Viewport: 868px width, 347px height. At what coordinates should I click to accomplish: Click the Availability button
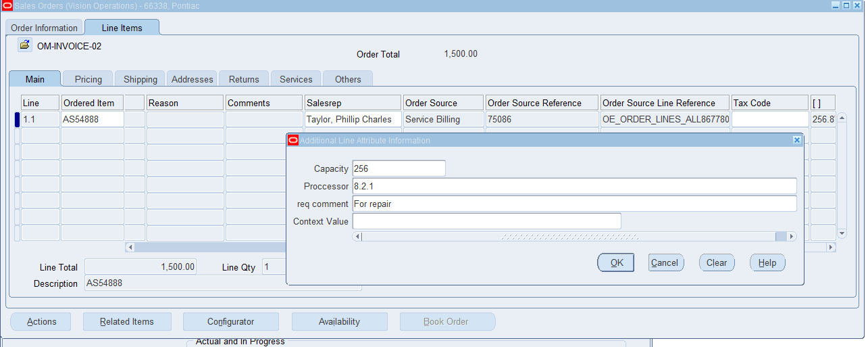[x=339, y=321]
